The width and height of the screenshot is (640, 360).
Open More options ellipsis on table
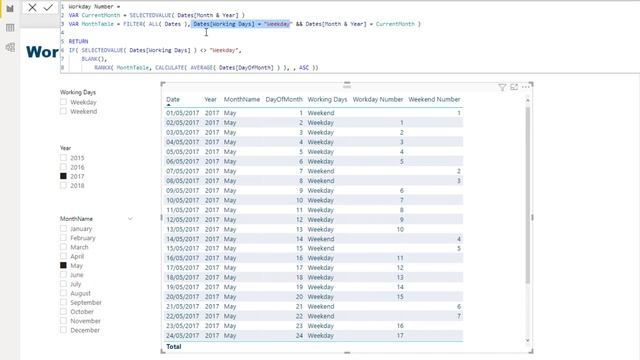click(526, 87)
